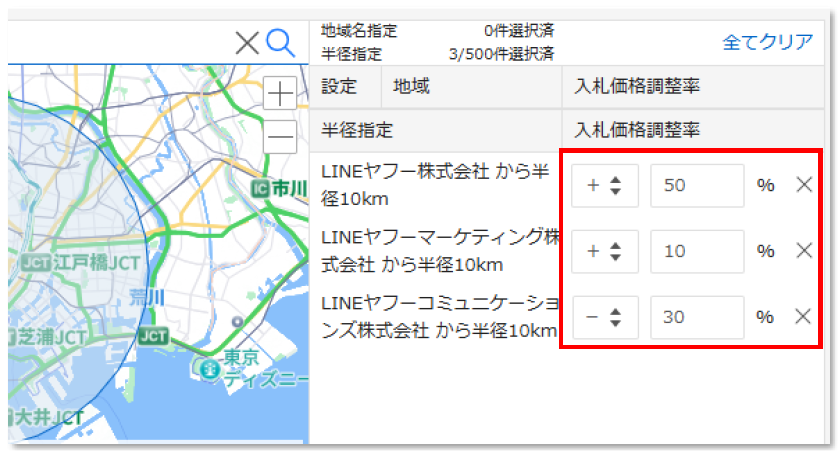838x451 pixels.
Task: Click the green JCT badge below 荒川
Action: tap(153, 336)
